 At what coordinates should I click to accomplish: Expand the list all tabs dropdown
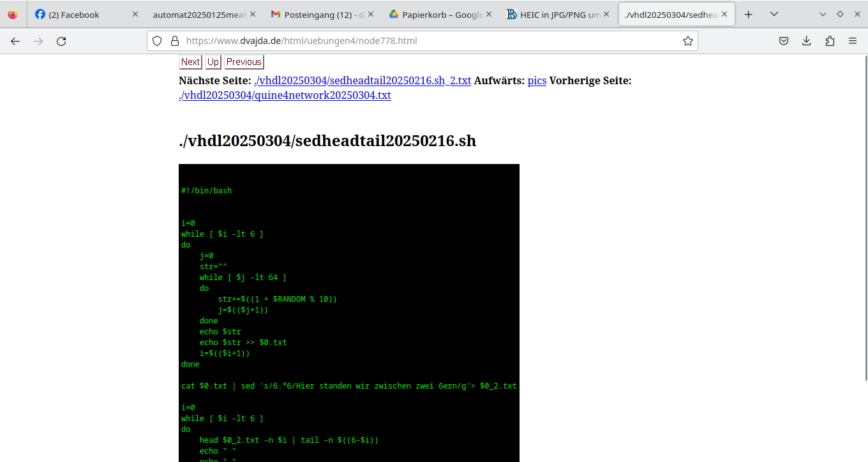(774, 14)
